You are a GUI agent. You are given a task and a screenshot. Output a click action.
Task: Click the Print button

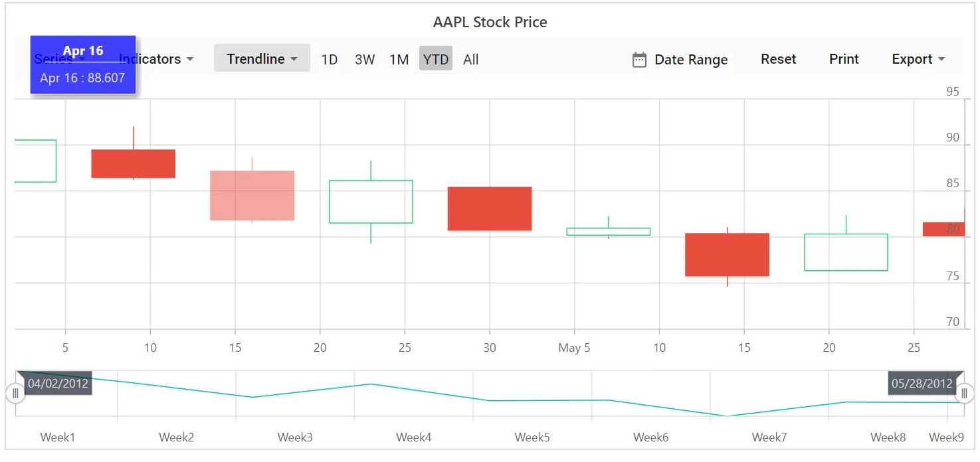pyautogui.click(x=844, y=59)
